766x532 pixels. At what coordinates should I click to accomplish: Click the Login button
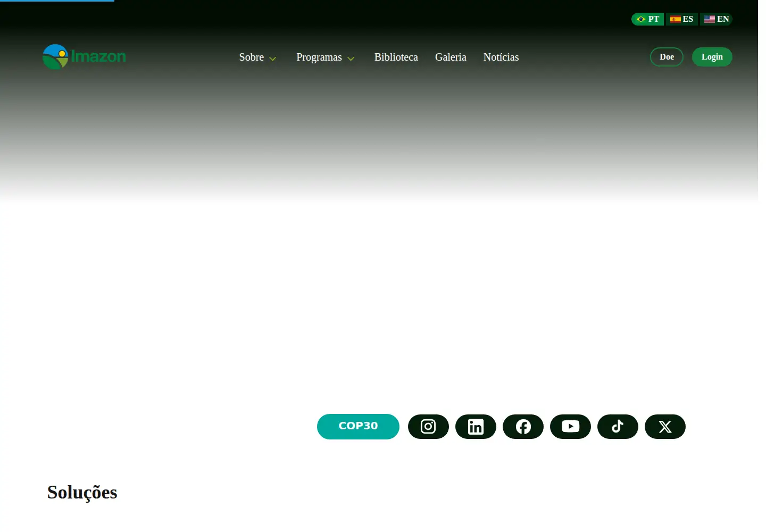(x=712, y=57)
